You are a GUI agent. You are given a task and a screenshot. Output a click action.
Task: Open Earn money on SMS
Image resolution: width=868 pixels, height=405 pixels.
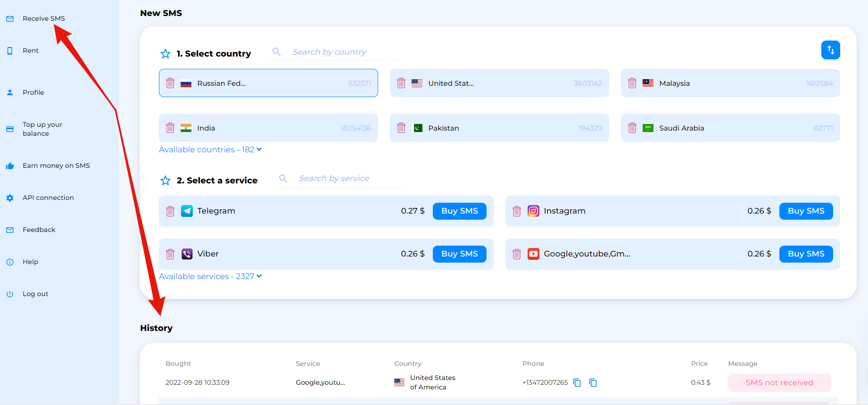click(x=56, y=165)
